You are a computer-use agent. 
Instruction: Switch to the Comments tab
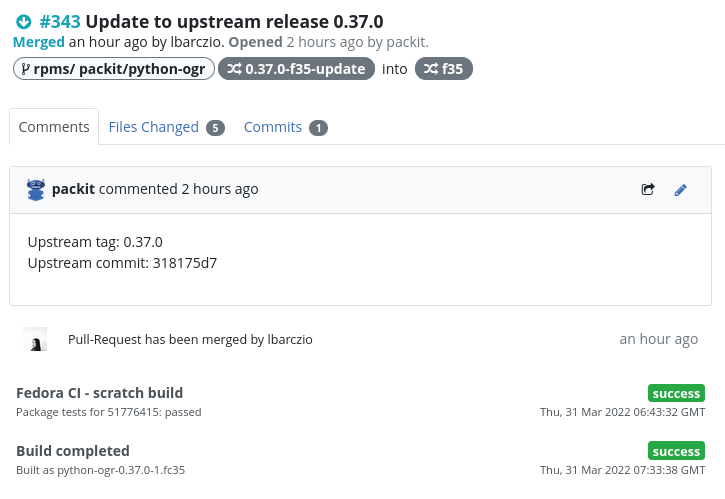pyautogui.click(x=54, y=127)
